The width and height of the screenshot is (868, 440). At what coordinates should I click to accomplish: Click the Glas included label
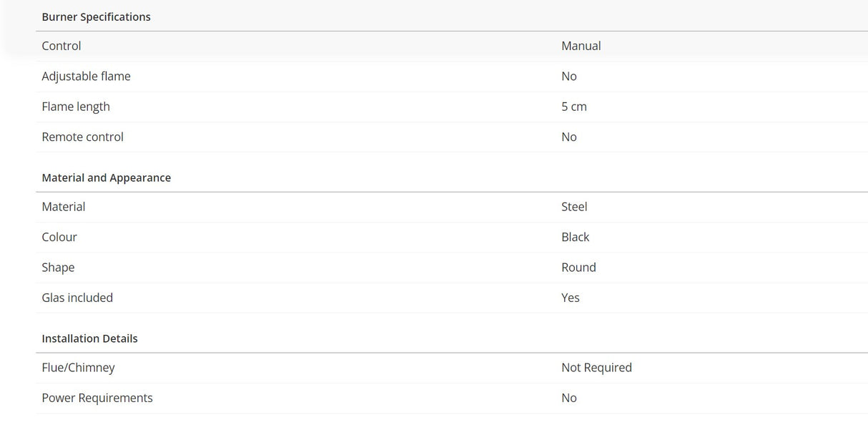click(x=77, y=298)
